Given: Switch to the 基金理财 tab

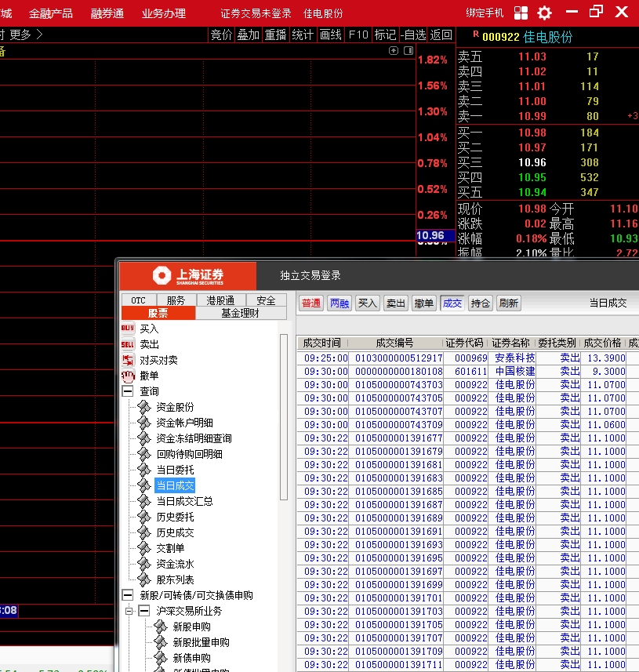Looking at the screenshot, I should click(241, 313).
